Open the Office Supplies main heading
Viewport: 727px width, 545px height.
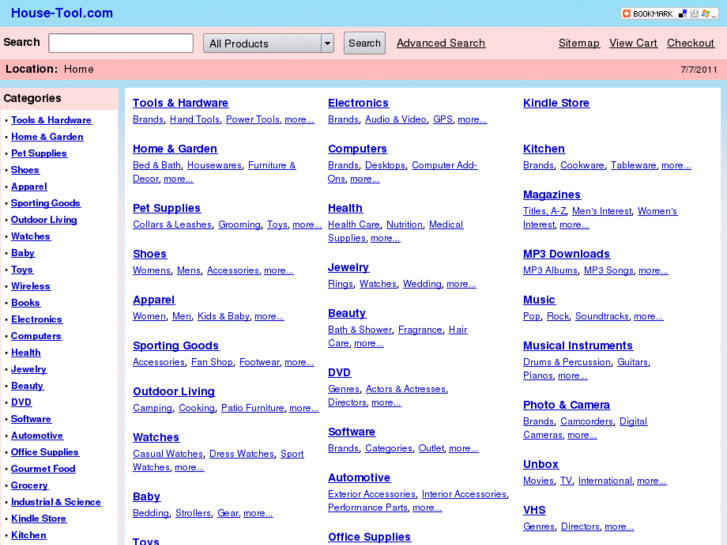[370, 537]
